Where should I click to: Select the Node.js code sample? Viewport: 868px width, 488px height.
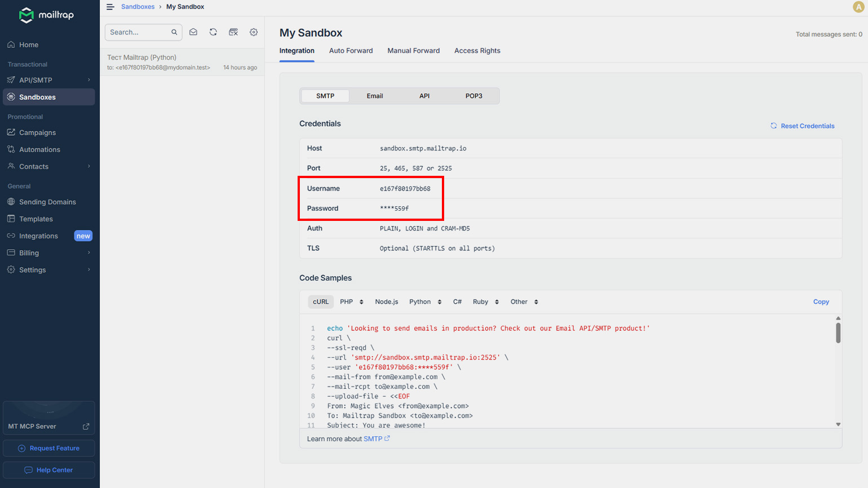(387, 302)
